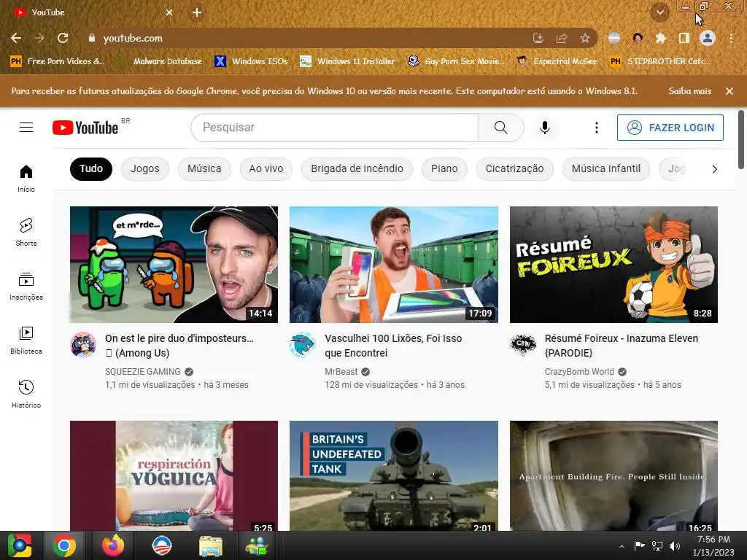This screenshot has height=560, width=747.
Task: Expand the tab search dropdown arrow
Action: [659, 12]
